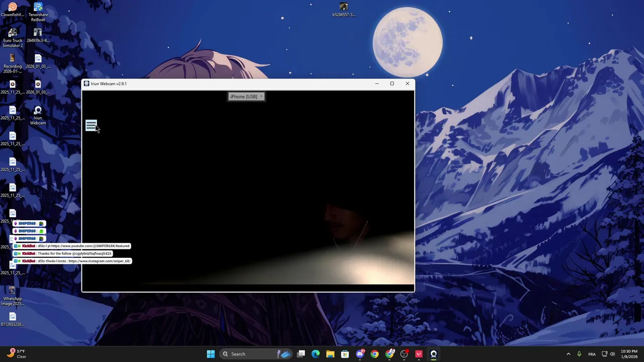Show hidden system tray icons
Viewport: 644px width, 362px height.
click(569, 354)
